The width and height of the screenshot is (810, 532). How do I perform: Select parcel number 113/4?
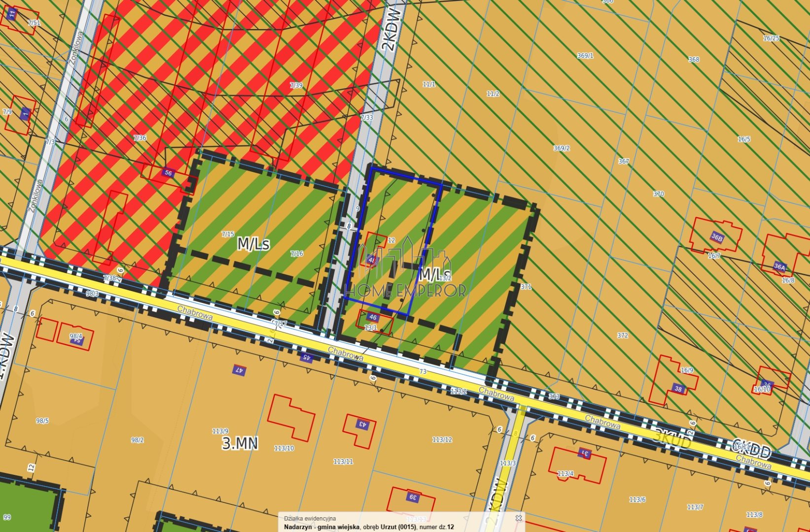tap(565, 473)
